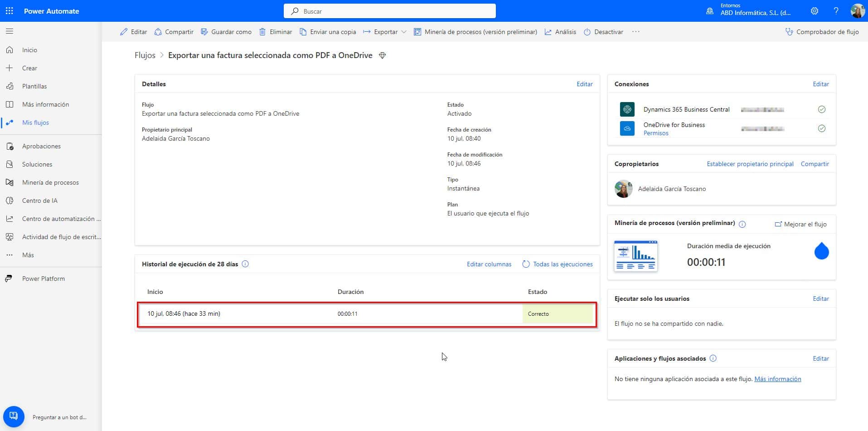Click the Inicio column header
This screenshot has height=431, width=868.
155,292
